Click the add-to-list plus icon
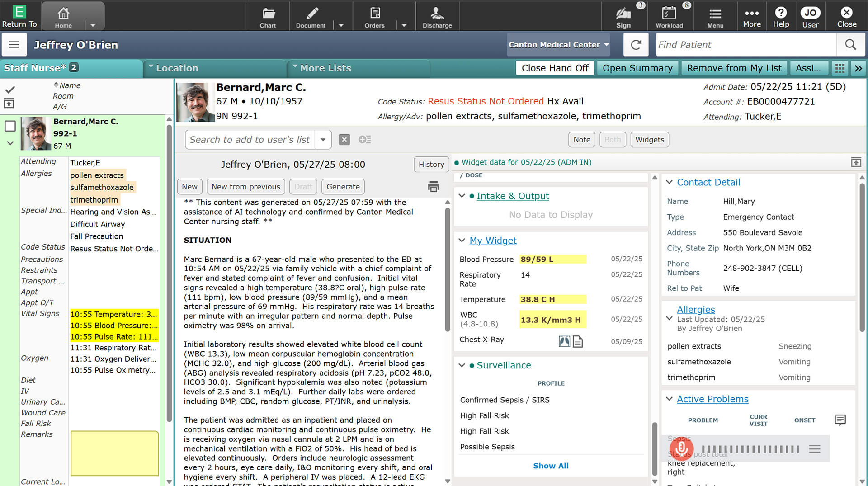This screenshot has width=868, height=486. coord(365,140)
